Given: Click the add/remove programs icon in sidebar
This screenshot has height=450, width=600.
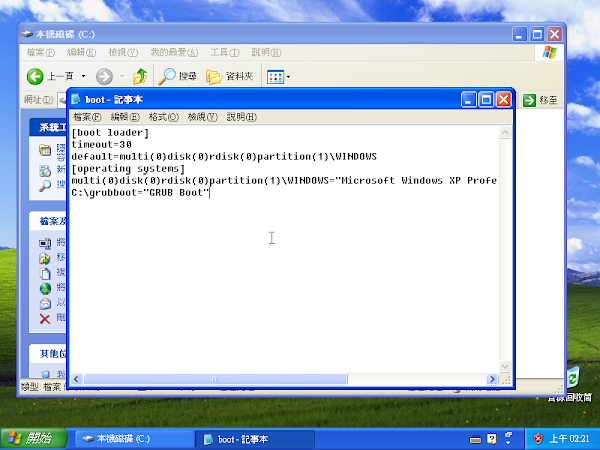Looking at the screenshot, I should 45,171.
